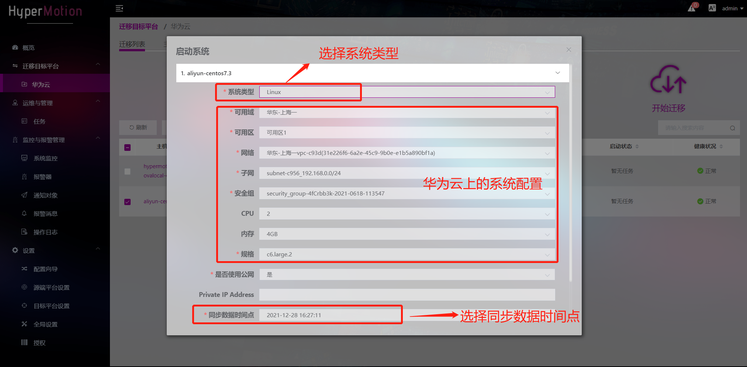Open 全局设置 in the sidebar menu
This screenshot has height=367, width=747.
click(x=46, y=325)
